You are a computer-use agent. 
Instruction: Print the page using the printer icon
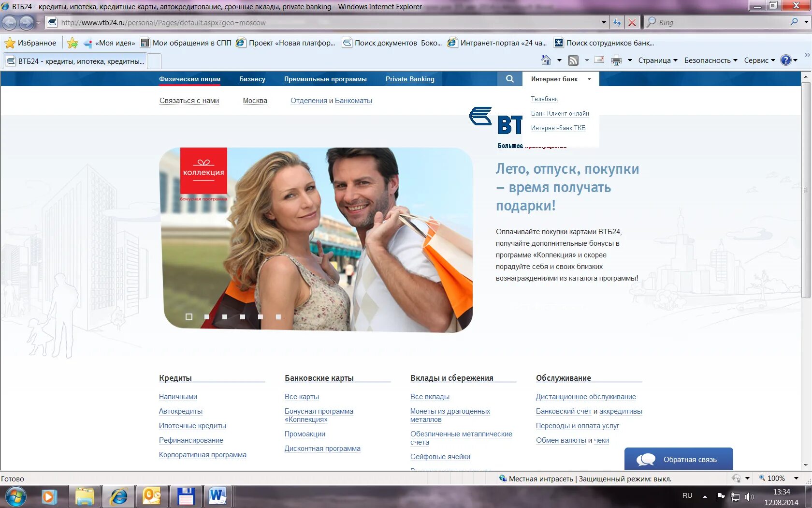616,60
